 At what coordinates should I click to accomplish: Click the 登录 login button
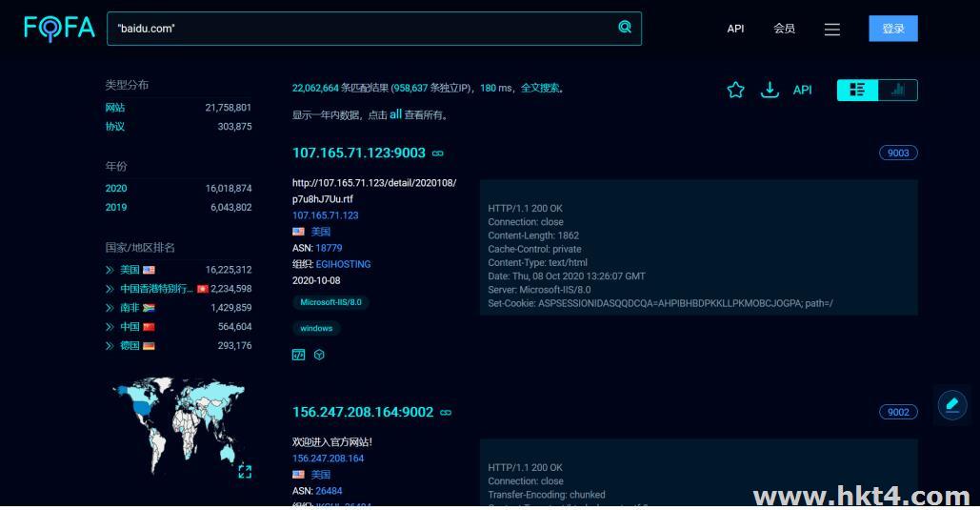(893, 29)
